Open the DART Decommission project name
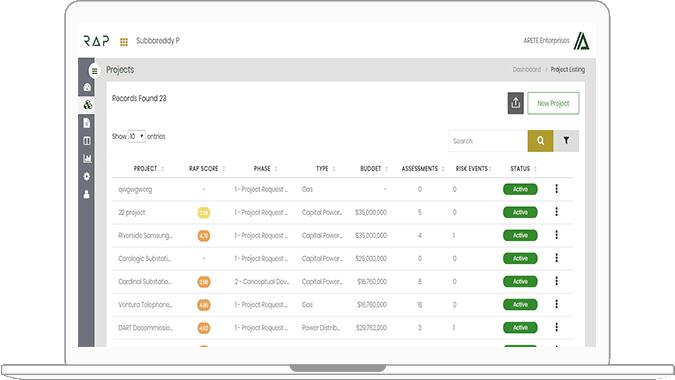This screenshot has width=675, height=380. (x=145, y=328)
